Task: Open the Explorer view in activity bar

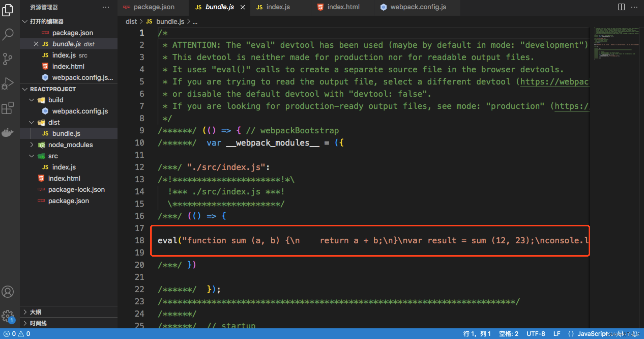Action: [x=8, y=10]
